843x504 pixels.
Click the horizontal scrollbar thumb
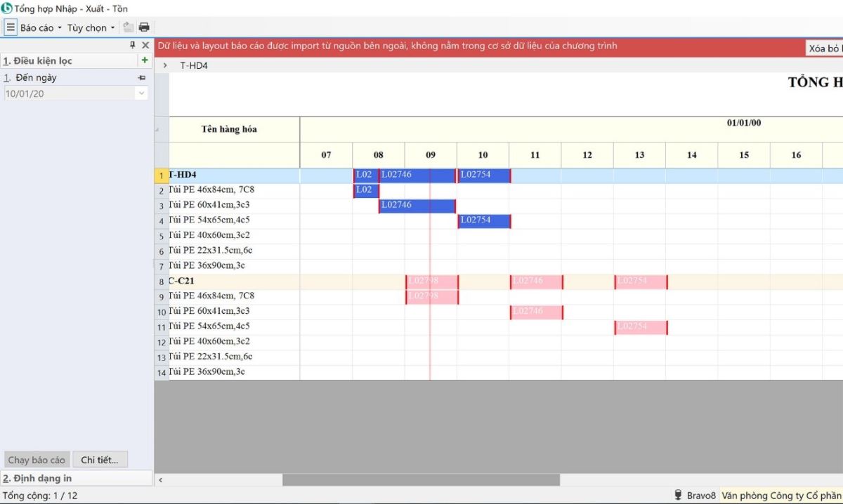point(421,480)
